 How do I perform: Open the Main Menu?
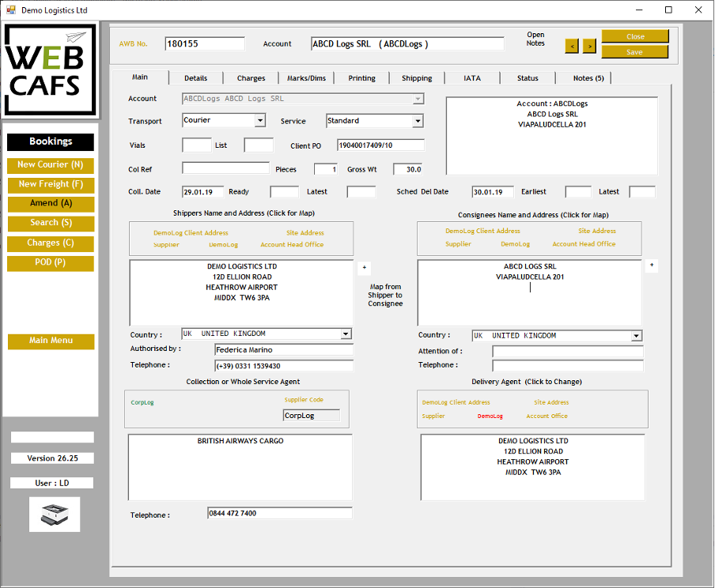(x=51, y=341)
